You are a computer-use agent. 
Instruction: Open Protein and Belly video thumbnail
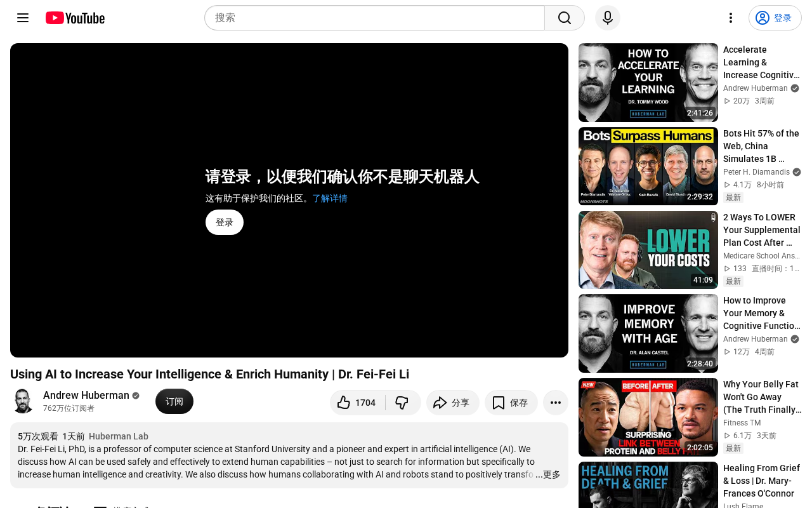click(648, 417)
